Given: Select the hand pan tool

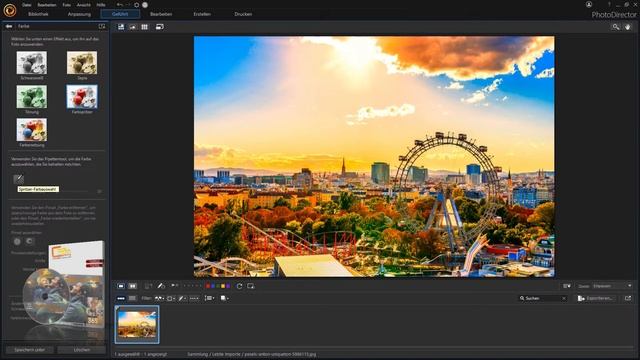Looking at the screenshot, I should tap(627, 27).
